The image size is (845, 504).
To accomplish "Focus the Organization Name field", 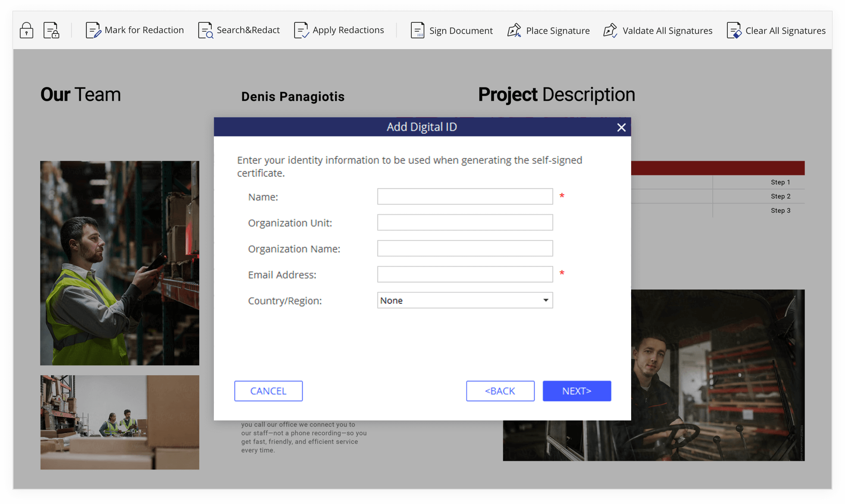I will [x=465, y=248].
